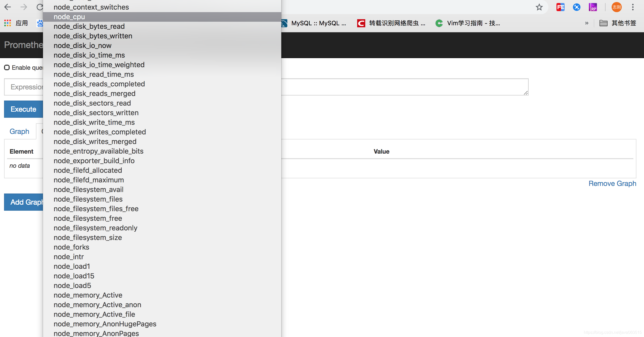This screenshot has height=337, width=644.
Task: Pick node_disk_writes_completed from list
Action: point(162,132)
